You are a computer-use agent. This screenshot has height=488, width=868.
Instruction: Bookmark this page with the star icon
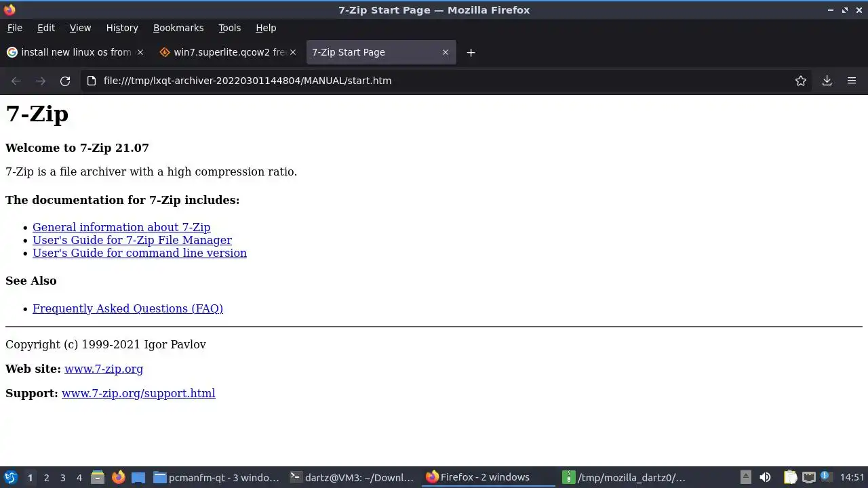click(801, 81)
